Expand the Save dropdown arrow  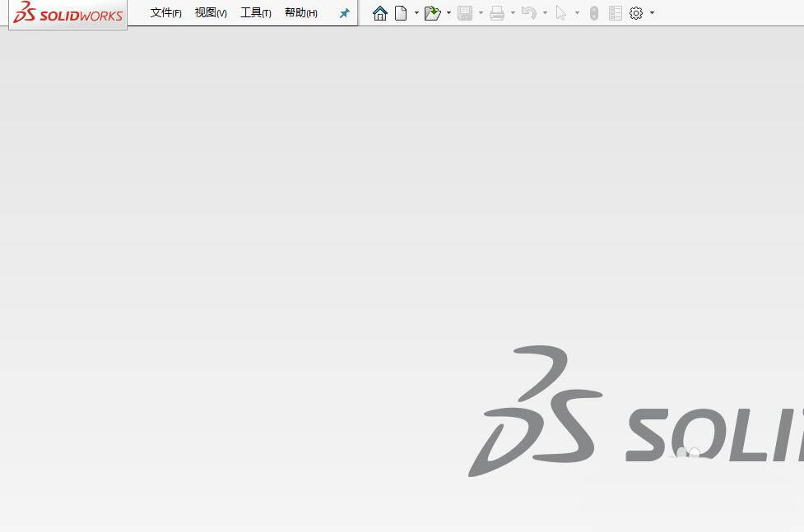point(481,13)
